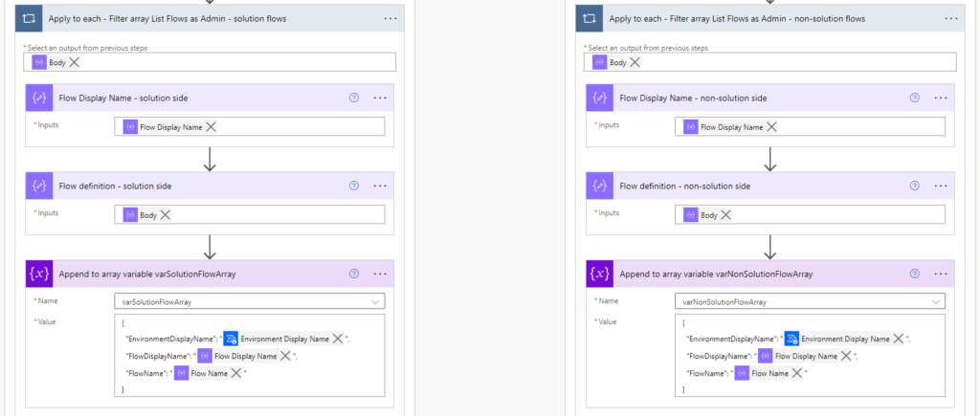Open ellipsis menu for solution flows loop
980x416 pixels.
pos(390,18)
